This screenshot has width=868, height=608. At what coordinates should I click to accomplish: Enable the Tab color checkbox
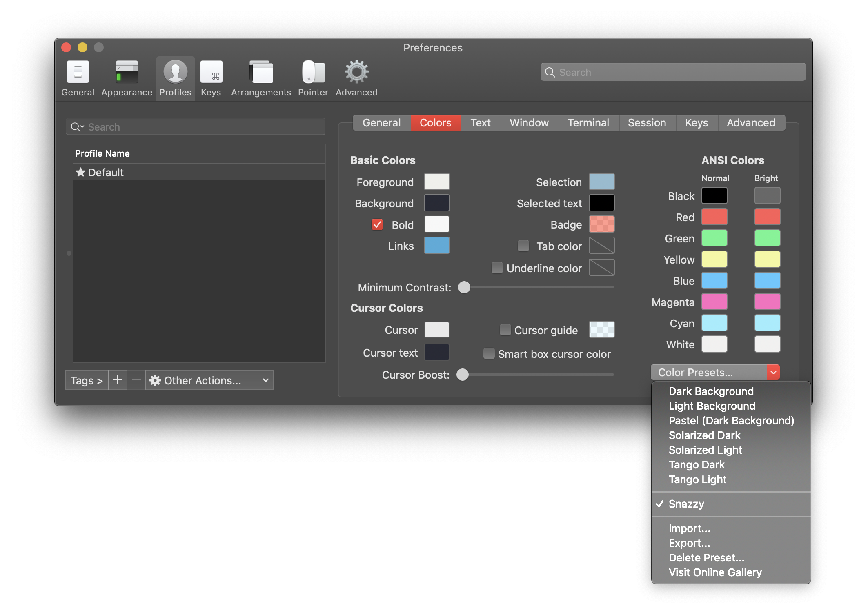[x=523, y=245]
